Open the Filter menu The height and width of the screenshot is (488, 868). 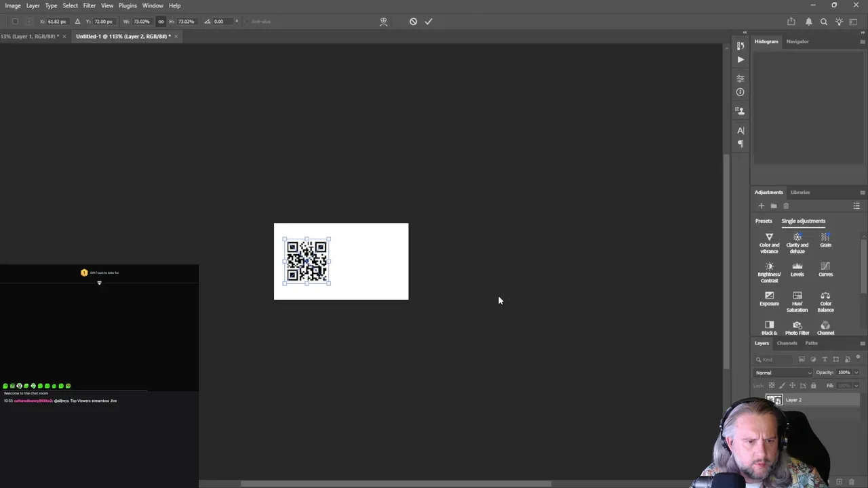[x=89, y=5]
